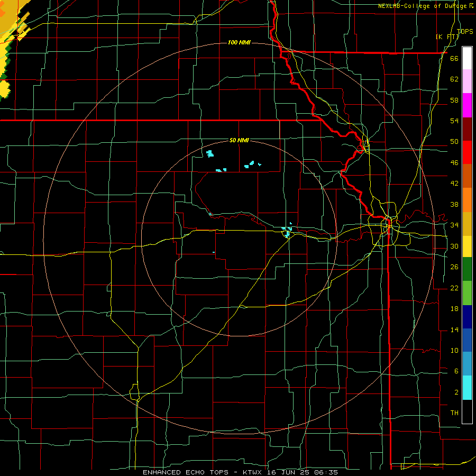The height and width of the screenshot is (476, 476).
Task: Select the navy blue legend swatch
Action: pyautogui.click(x=467, y=317)
